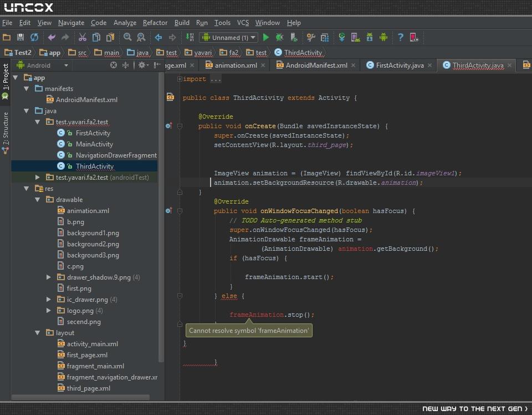Image resolution: width=532 pixels, height=415 pixels.
Task: Fold the onWindowFocusChanged method in the gutter
Action: tap(180, 211)
